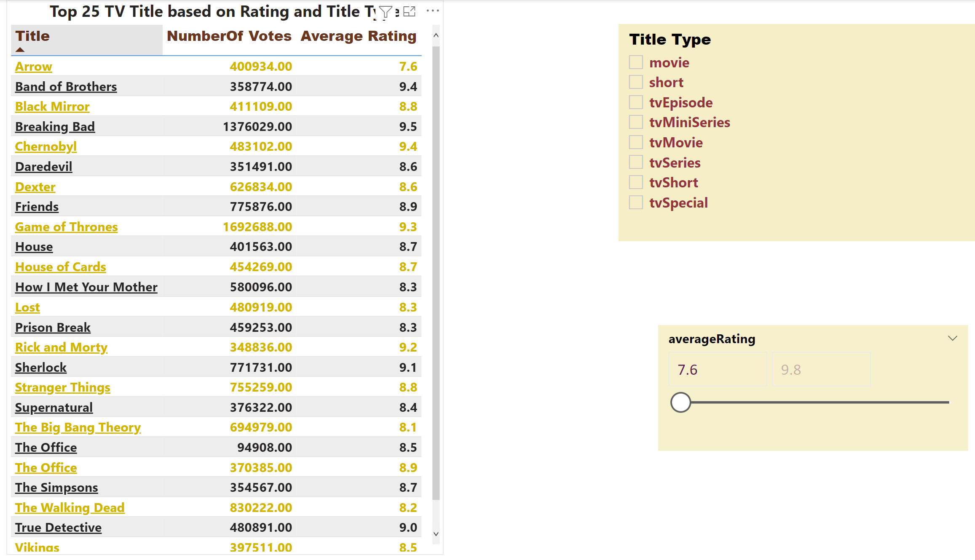Click the Title column header
Image resolution: width=975 pixels, height=560 pixels.
[x=32, y=36]
